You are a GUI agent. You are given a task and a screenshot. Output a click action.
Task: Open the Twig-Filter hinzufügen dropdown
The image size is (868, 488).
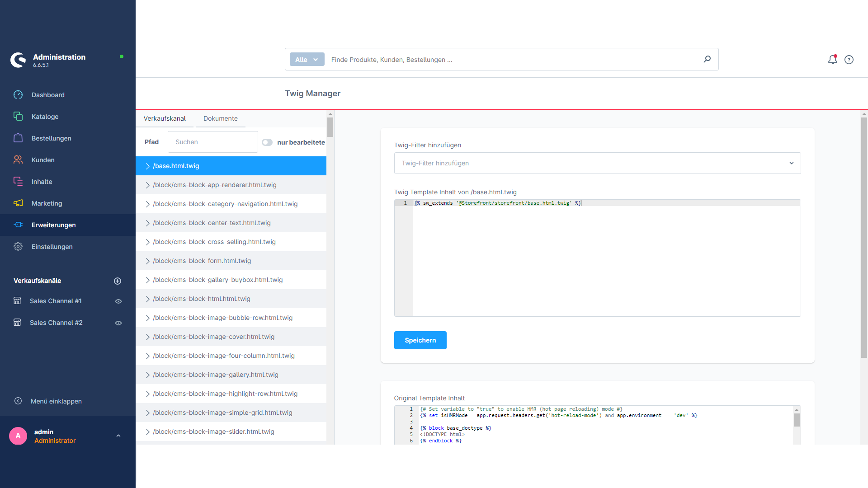597,163
